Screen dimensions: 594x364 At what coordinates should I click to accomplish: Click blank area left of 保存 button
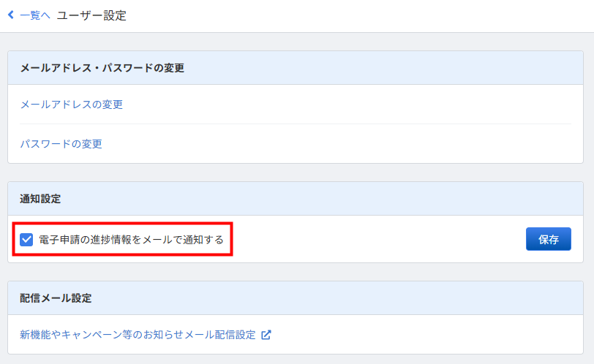click(x=380, y=239)
